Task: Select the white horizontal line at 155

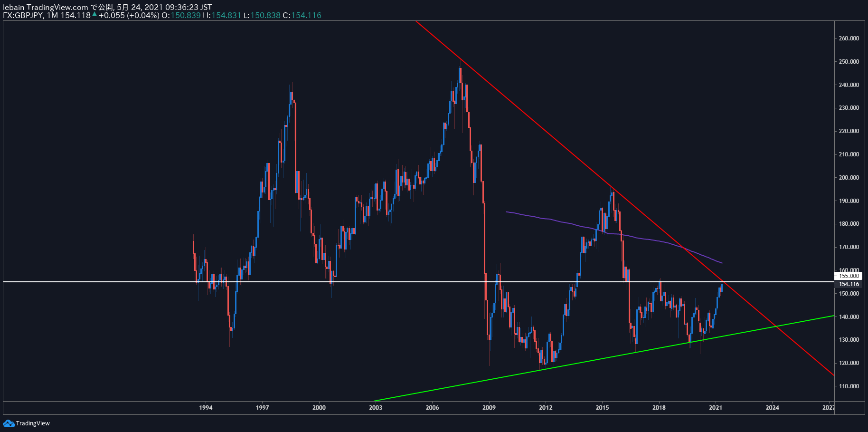Action: pos(418,282)
